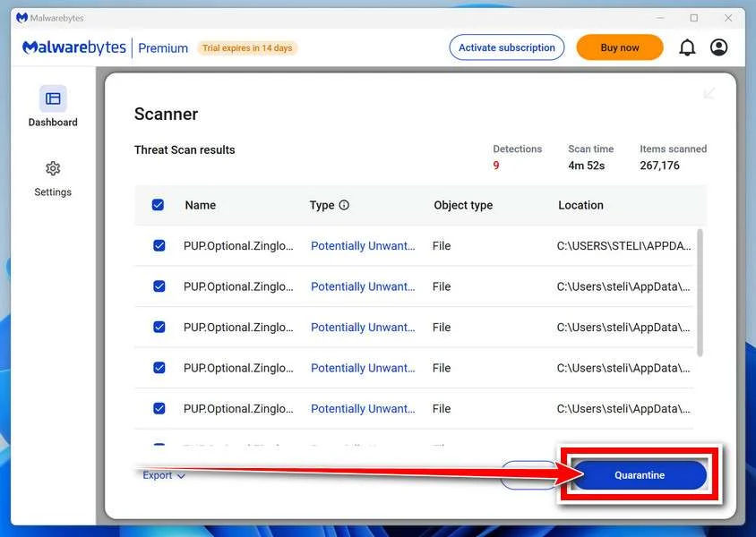Toggle the select-all checkbox in the header row
This screenshot has width=756, height=537.
pyautogui.click(x=158, y=205)
